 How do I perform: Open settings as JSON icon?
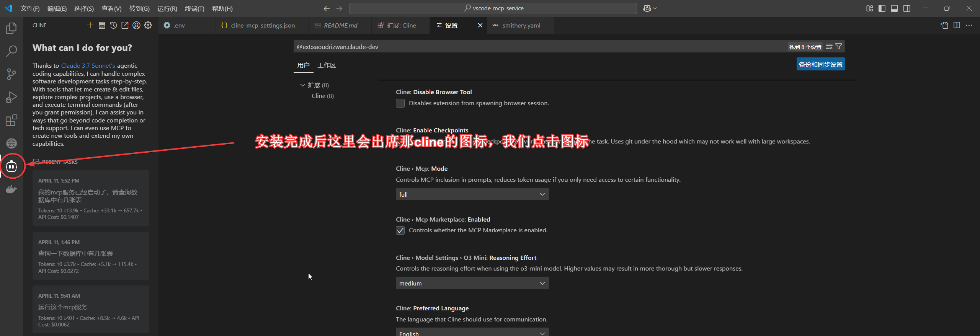pos(944,25)
